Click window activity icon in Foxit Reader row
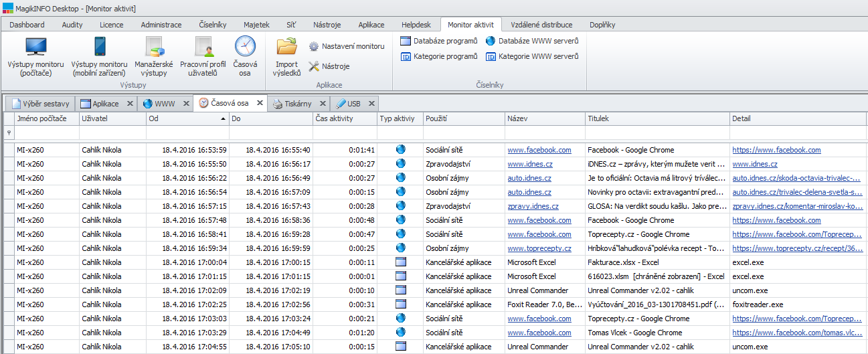Viewport: 868px width, 354px height. [x=400, y=304]
